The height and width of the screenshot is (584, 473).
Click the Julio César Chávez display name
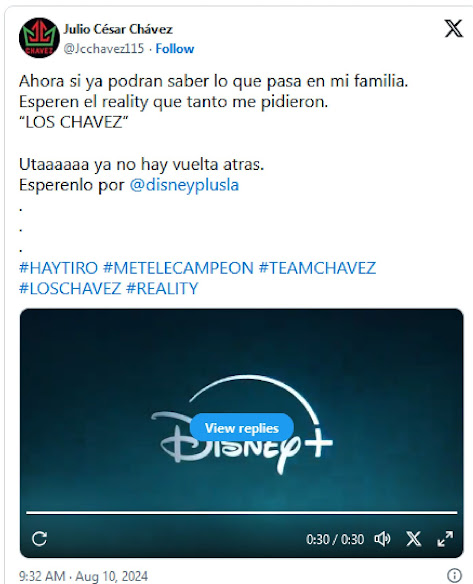click(x=118, y=29)
